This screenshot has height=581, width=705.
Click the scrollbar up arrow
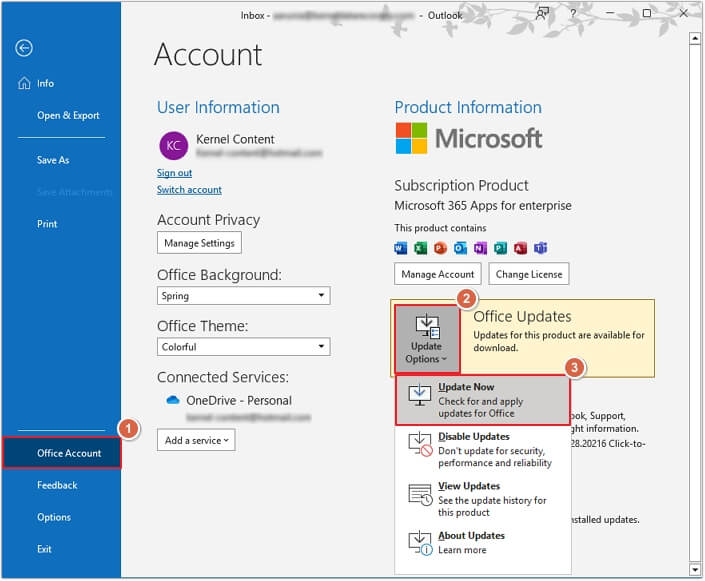click(x=695, y=39)
